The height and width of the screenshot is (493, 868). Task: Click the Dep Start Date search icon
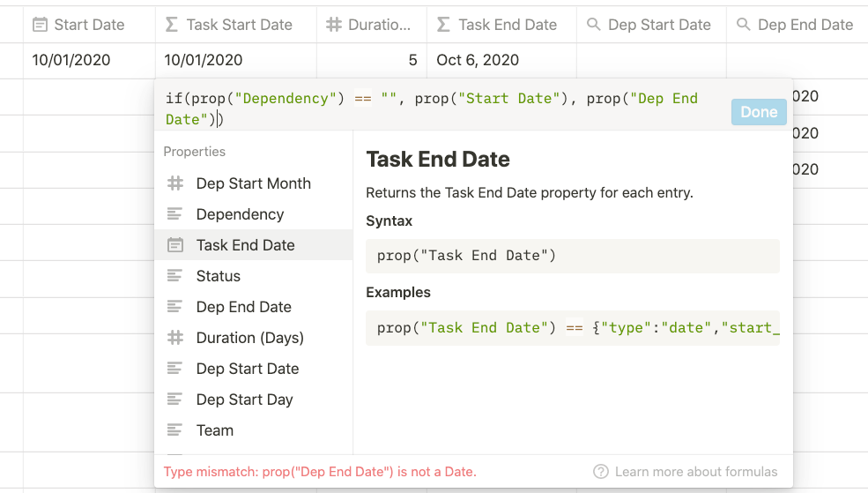(x=595, y=25)
